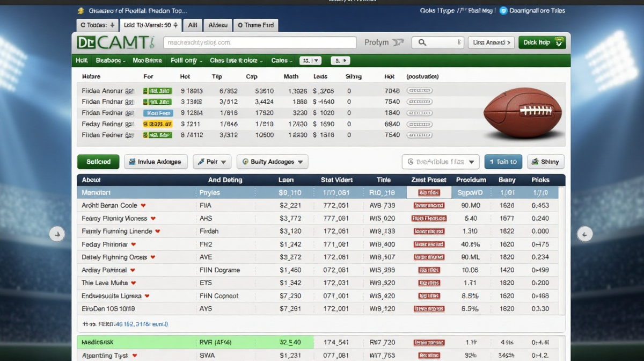The width and height of the screenshot is (644, 361).
Task: Click the blue badge in the third Fidan row
Action: click(x=157, y=113)
